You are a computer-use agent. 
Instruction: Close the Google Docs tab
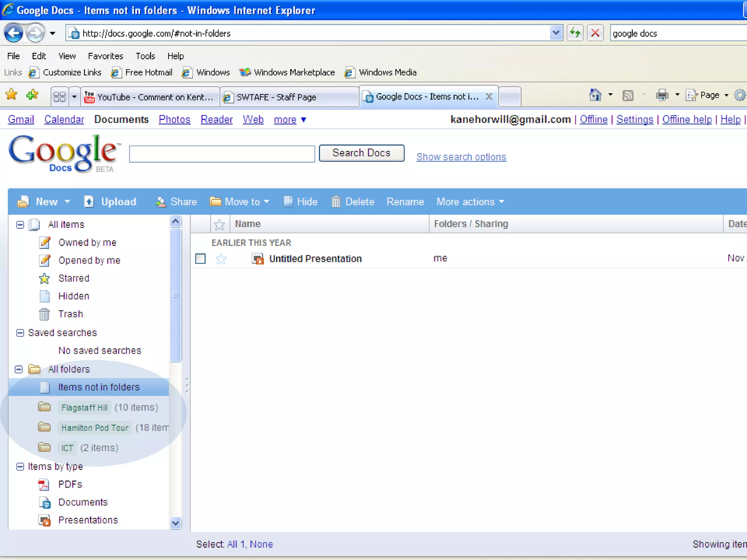489,97
